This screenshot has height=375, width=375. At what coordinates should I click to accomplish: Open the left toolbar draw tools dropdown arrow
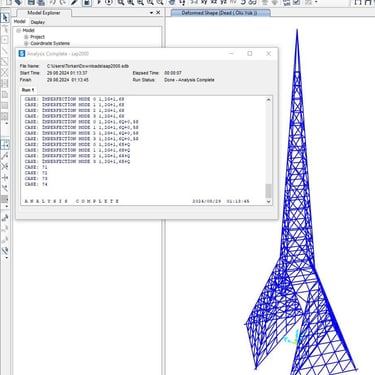pos(6,124)
